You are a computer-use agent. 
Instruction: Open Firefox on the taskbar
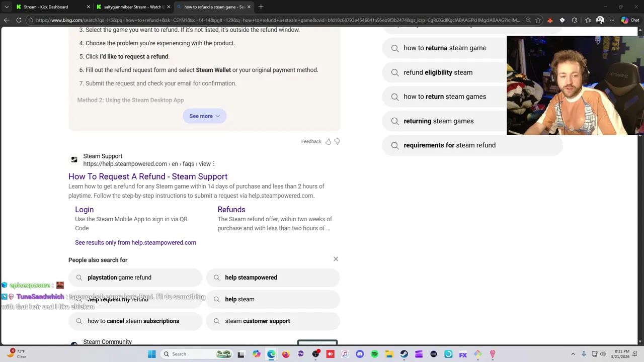(286, 354)
